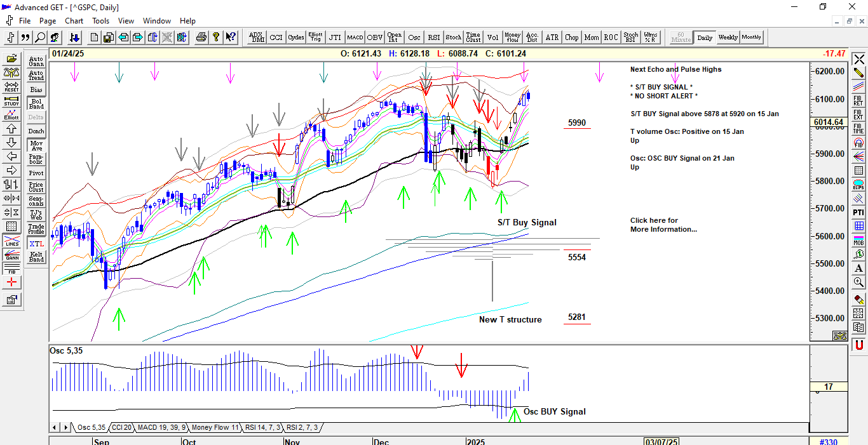Click the printer icon in toolbar
The height and width of the screenshot is (445, 868).
tap(201, 37)
